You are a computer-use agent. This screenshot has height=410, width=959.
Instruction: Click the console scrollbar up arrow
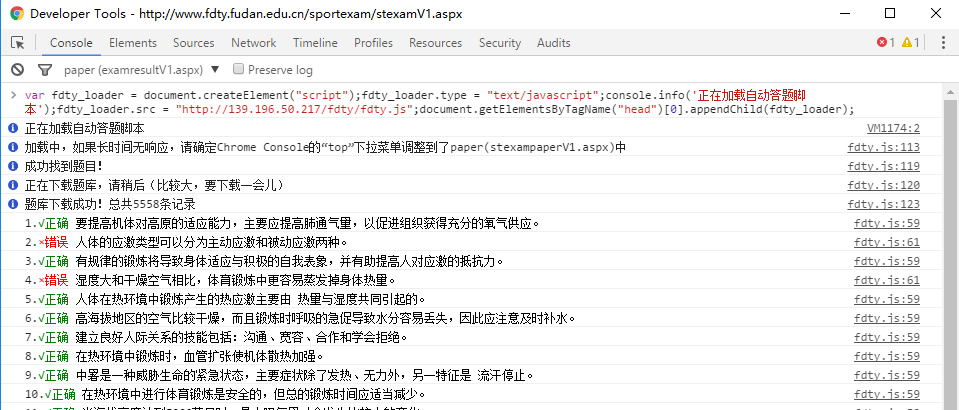click(x=950, y=92)
